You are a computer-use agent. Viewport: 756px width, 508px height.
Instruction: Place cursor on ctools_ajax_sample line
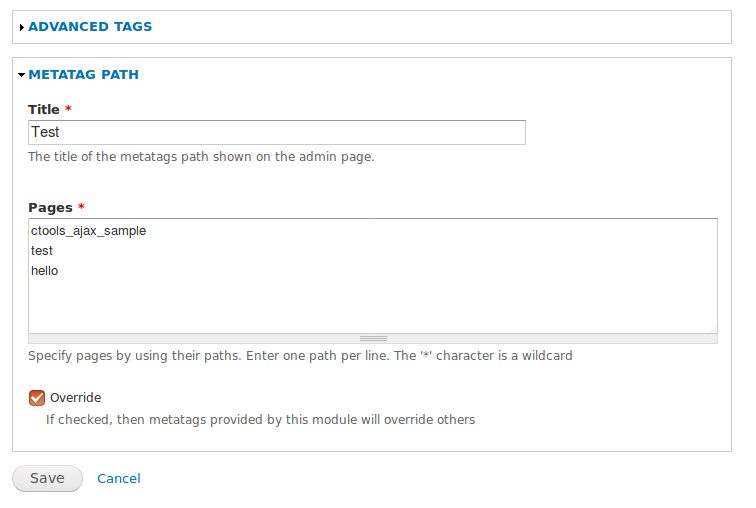(88, 231)
